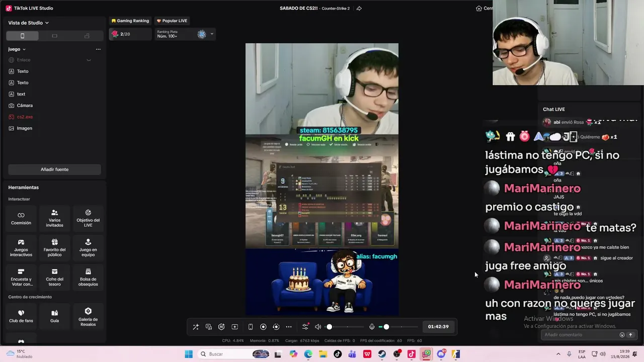
Task: Open the Windows Start menu
Action: tap(189, 354)
